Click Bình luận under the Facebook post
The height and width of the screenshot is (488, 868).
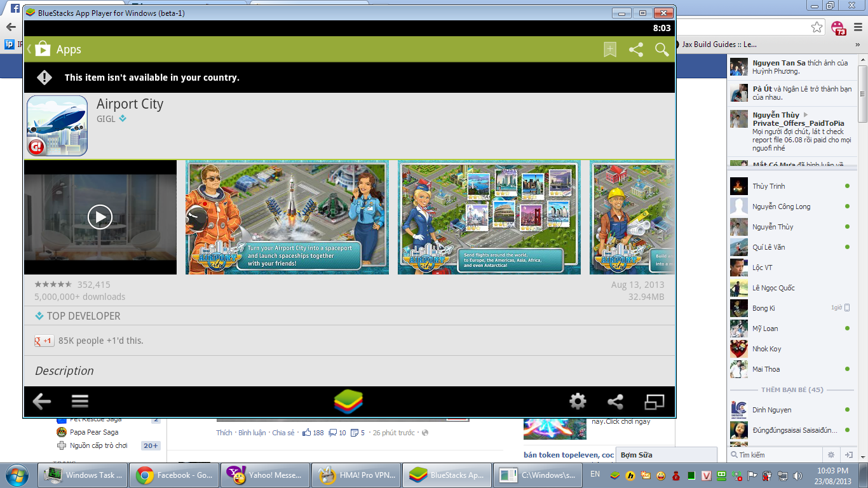pos(252,433)
